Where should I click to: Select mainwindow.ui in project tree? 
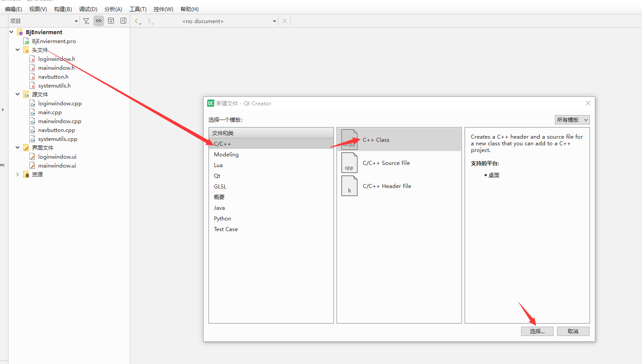tap(57, 165)
